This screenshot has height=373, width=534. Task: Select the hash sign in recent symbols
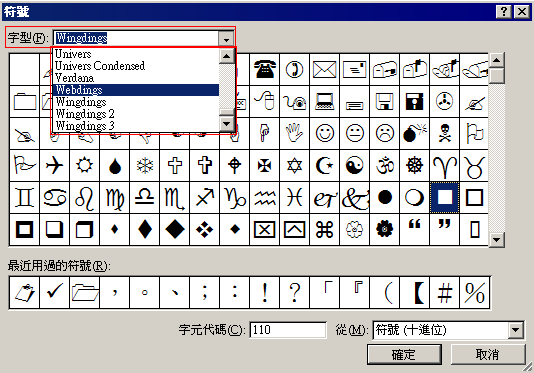pyautogui.click(x=444, y=292)
